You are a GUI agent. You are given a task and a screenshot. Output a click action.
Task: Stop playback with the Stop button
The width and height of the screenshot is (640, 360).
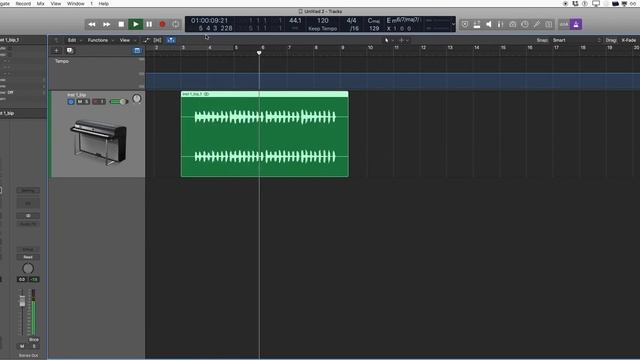[x=121, y=24]
